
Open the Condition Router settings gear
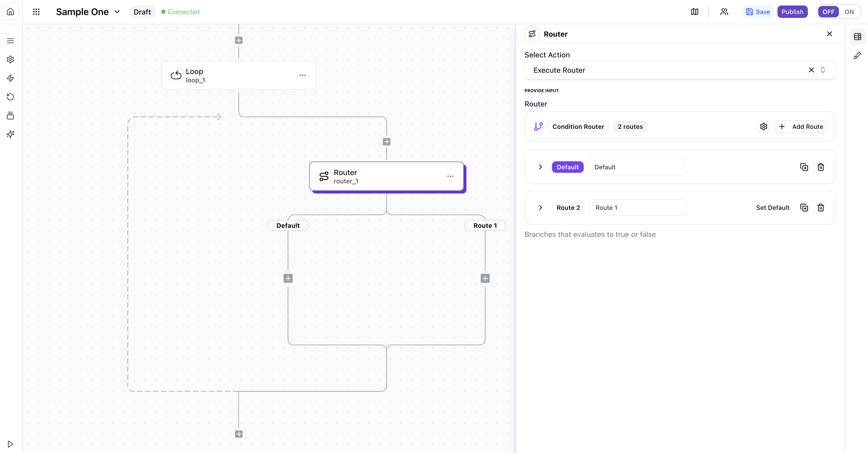point(763,126)
